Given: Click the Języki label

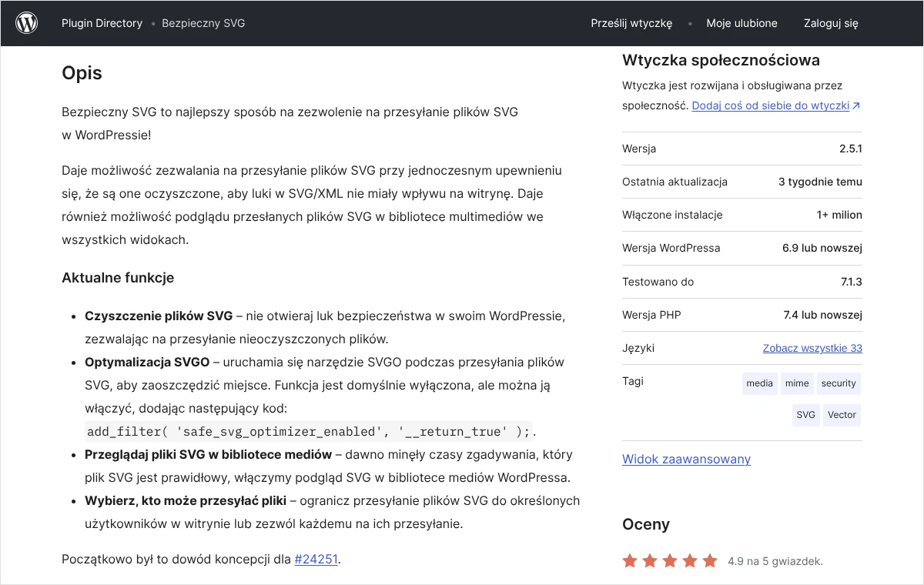Looking at the screenshot, I should pos(638,348).
